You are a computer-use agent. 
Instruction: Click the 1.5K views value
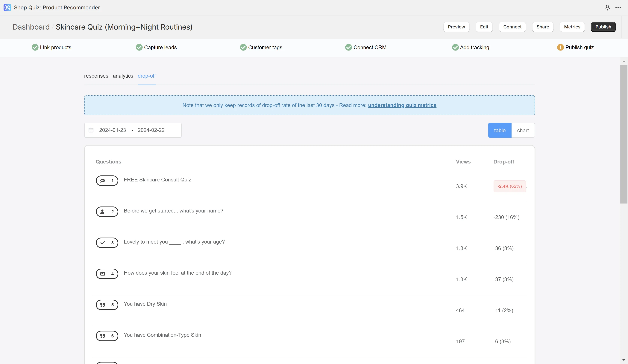click(461, 217)
